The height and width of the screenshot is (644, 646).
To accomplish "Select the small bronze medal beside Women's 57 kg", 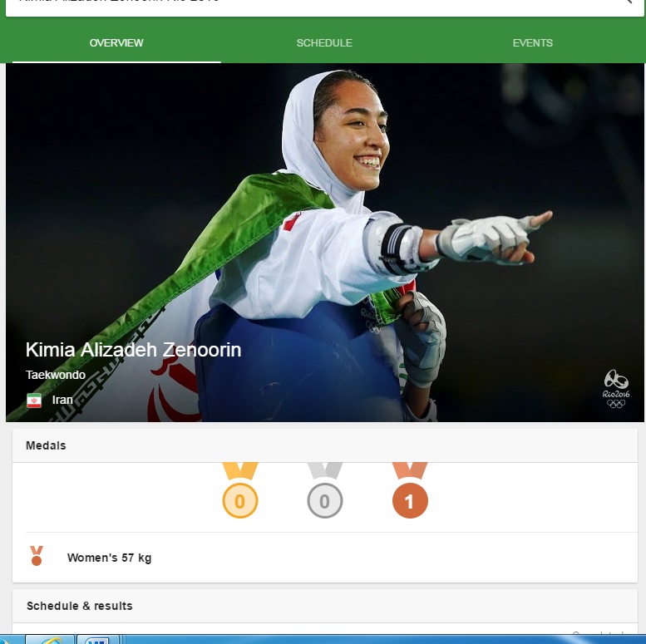I will coord(37,556).
